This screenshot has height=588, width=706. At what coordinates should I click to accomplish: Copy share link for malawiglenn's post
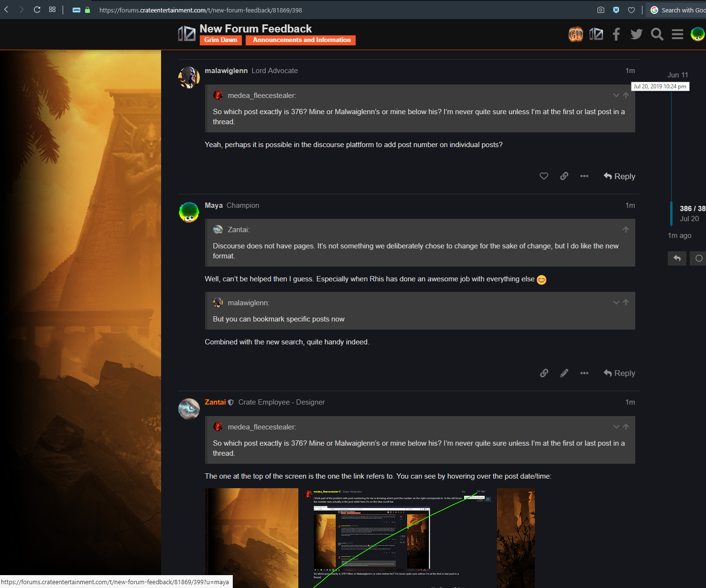(564, 176)
